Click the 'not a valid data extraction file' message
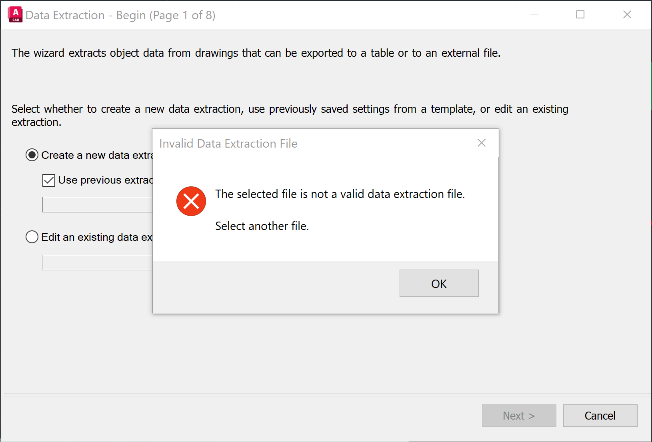This screenshot has height=442, width=652. pos(340,194)
